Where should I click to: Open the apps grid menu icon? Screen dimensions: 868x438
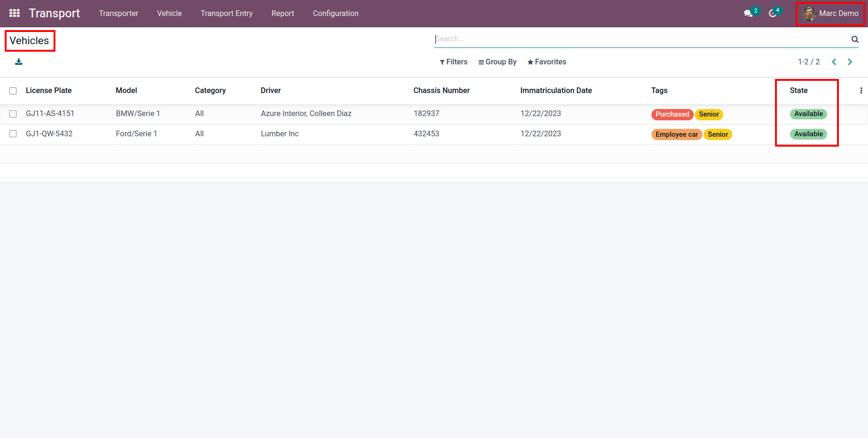pos(15,13)
